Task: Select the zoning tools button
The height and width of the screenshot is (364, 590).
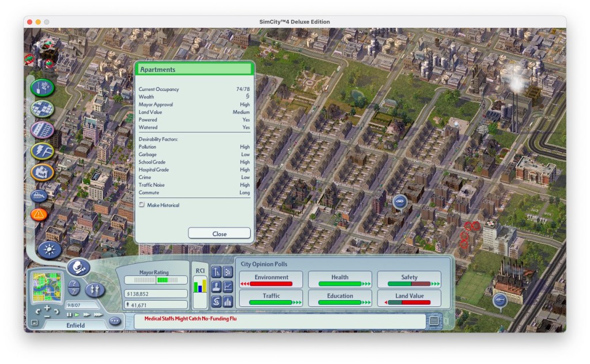Action: click(x=42, y=109)
